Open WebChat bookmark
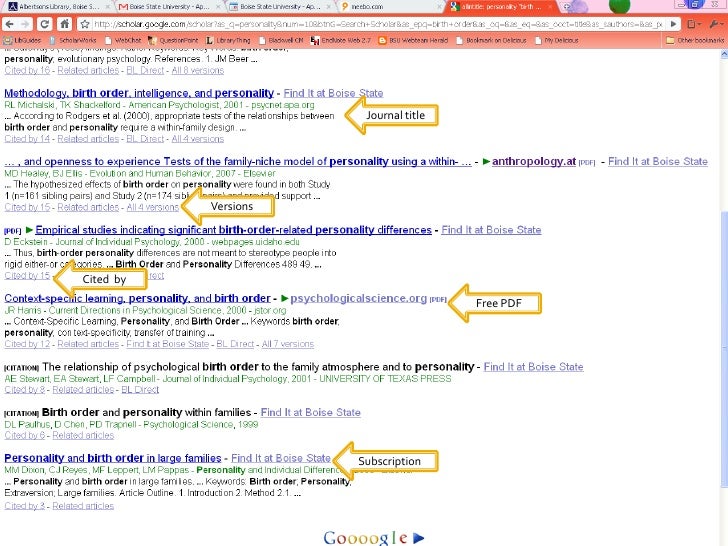Screen dimensions: 728x546 pyautogui.click(x=123, y=40)
